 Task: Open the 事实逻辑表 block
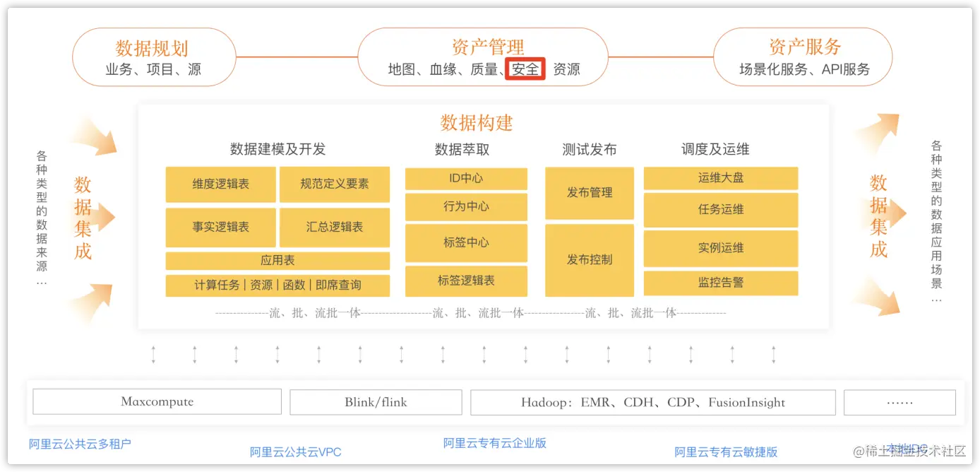220,227
